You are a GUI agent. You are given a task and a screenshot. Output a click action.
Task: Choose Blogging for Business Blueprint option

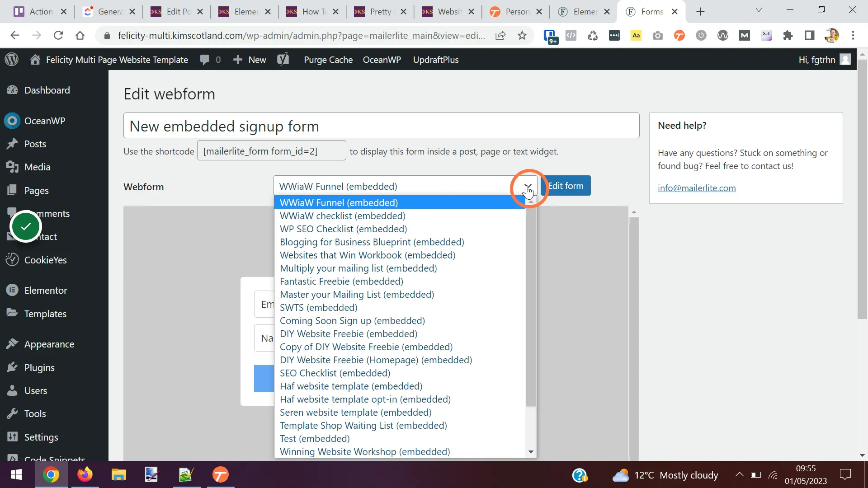tap(372, 242)
